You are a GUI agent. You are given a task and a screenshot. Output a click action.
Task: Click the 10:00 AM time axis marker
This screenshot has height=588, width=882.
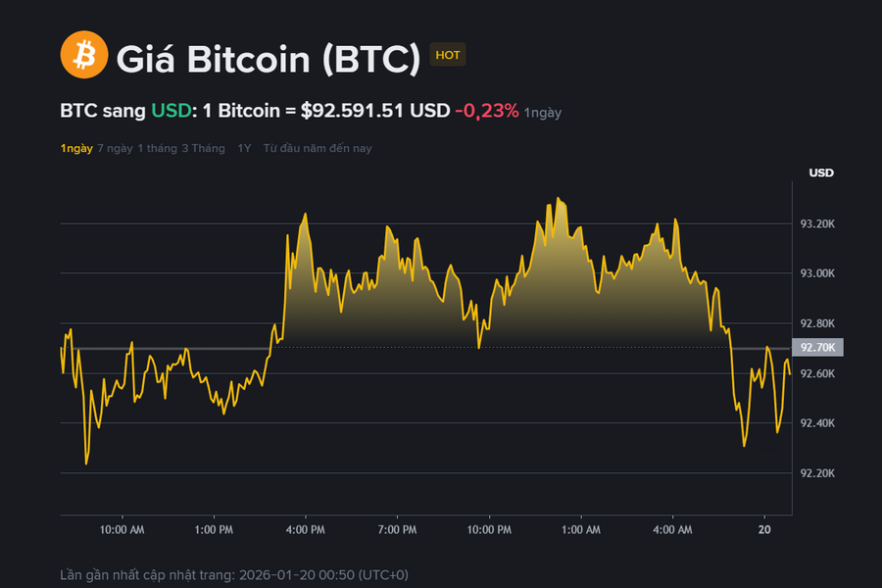(122, 530)
